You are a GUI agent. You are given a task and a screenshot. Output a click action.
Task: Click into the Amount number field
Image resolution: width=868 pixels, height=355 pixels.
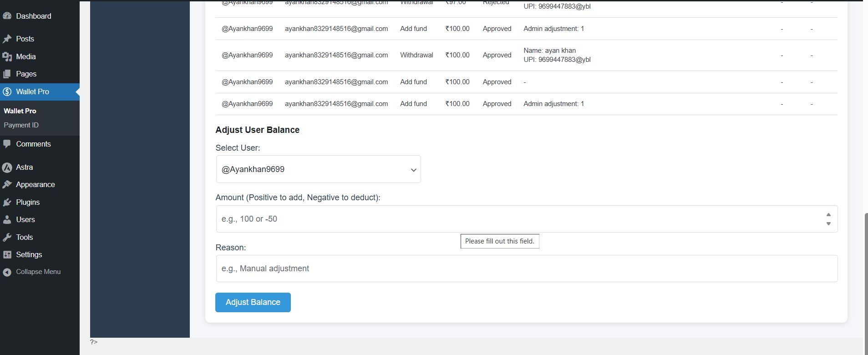(x=519, y=219)
